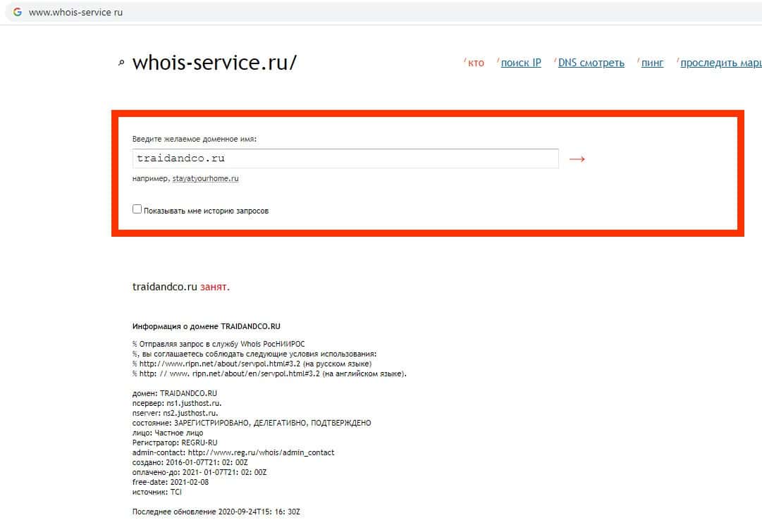The height and width of the screenshot is (532, 762).
Task: Click the 'Информация о домене TRAIDANDCO.RU' heading
Action: tap(206, 326)
